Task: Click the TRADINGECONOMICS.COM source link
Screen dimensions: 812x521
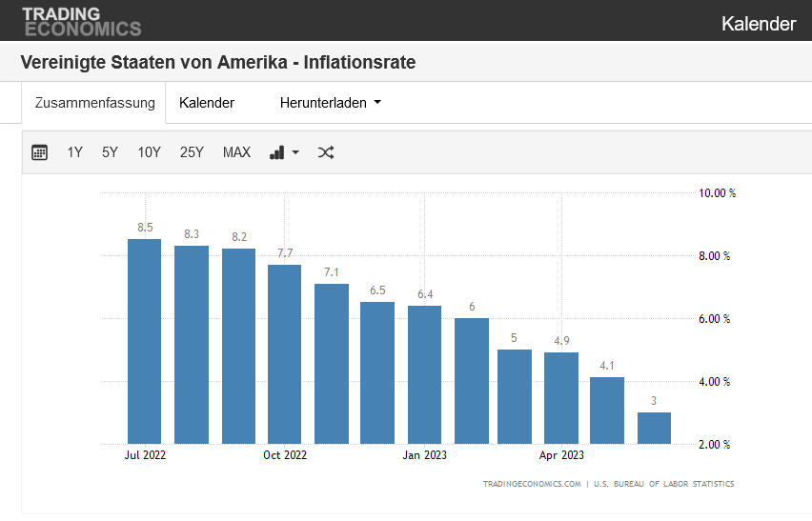Action: tap(532, 484)
